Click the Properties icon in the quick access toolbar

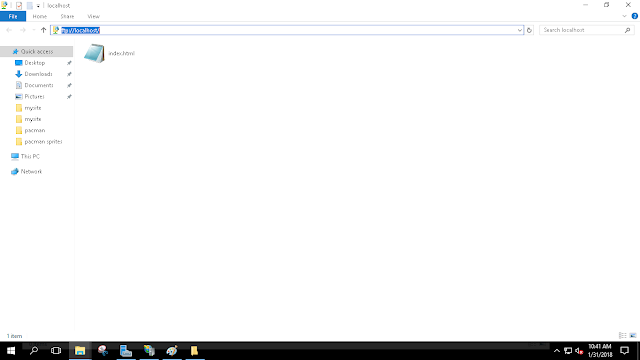(x=19, y=6)
